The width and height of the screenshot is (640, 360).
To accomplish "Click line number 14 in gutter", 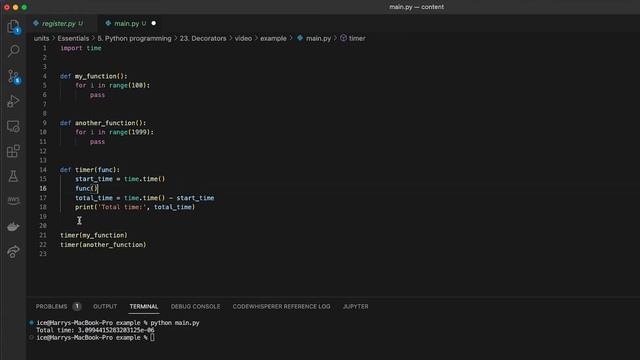I will pos(43,170).
